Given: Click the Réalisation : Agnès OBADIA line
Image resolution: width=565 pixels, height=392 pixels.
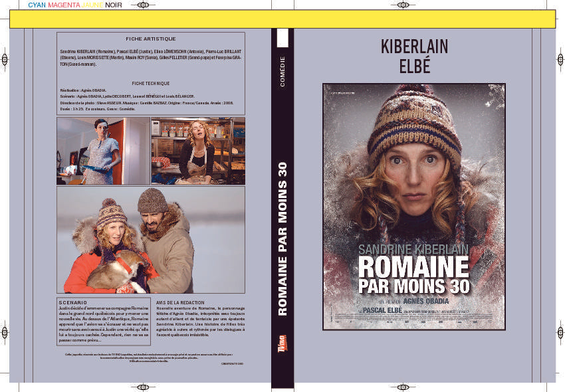Looking at the screenshot, I should pos(83,90).
